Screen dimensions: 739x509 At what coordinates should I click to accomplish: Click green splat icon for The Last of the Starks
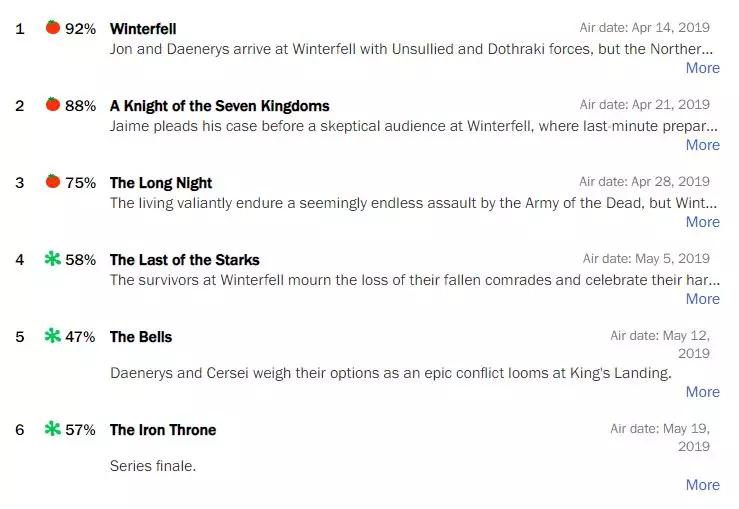point(53,258)
